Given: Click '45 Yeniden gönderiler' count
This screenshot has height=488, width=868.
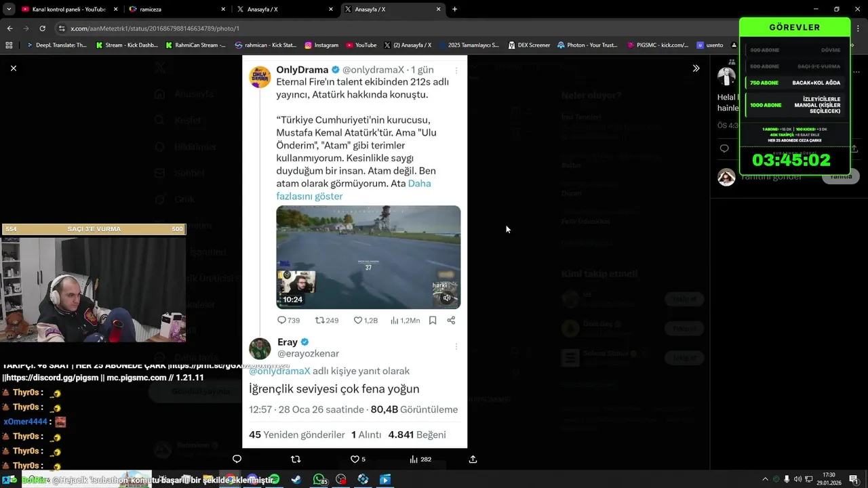Looking at the screenshot, I should tap(297, 434).
